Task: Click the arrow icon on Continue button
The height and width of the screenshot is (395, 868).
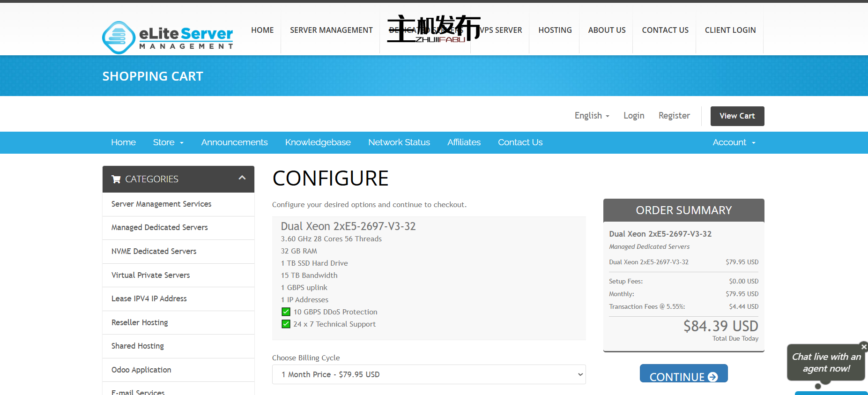Action: click(x=713, y=377)
